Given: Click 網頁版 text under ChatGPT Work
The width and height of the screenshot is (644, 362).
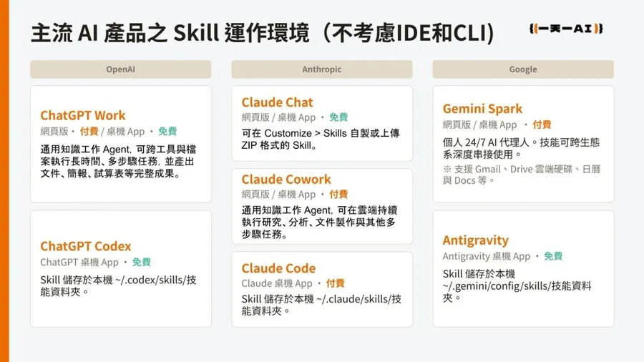Looking at the screenshot, I should point(54,132).
